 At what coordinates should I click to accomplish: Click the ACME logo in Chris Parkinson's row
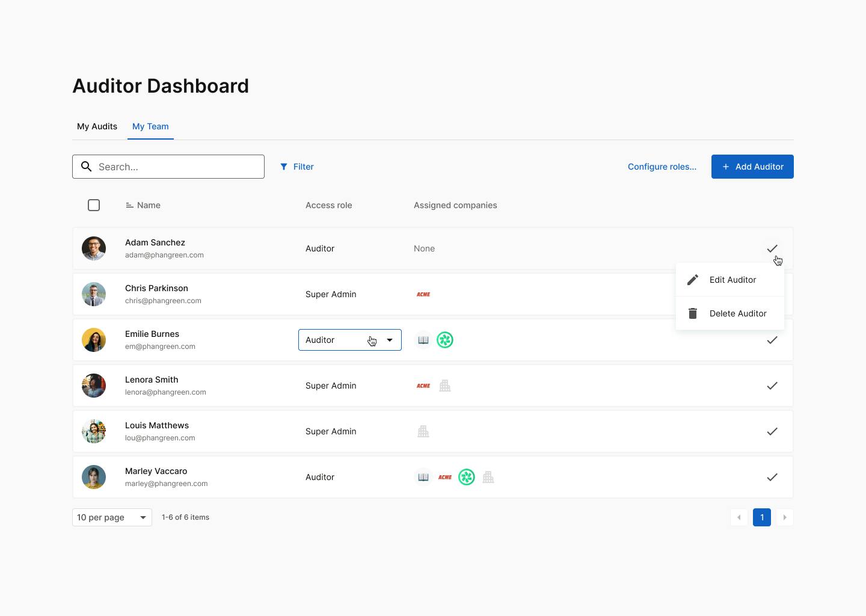point(423,294)
